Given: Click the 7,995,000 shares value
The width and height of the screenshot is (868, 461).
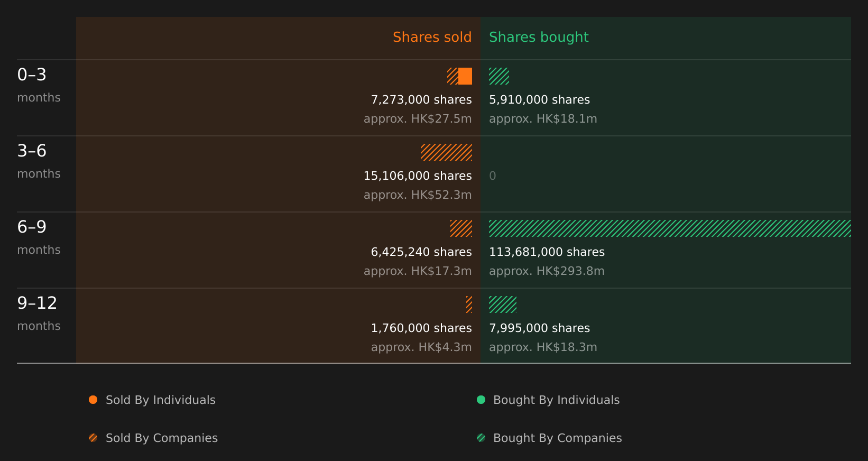Looking at the screenshot, I should pyautogui.click(x=539, y=328).
